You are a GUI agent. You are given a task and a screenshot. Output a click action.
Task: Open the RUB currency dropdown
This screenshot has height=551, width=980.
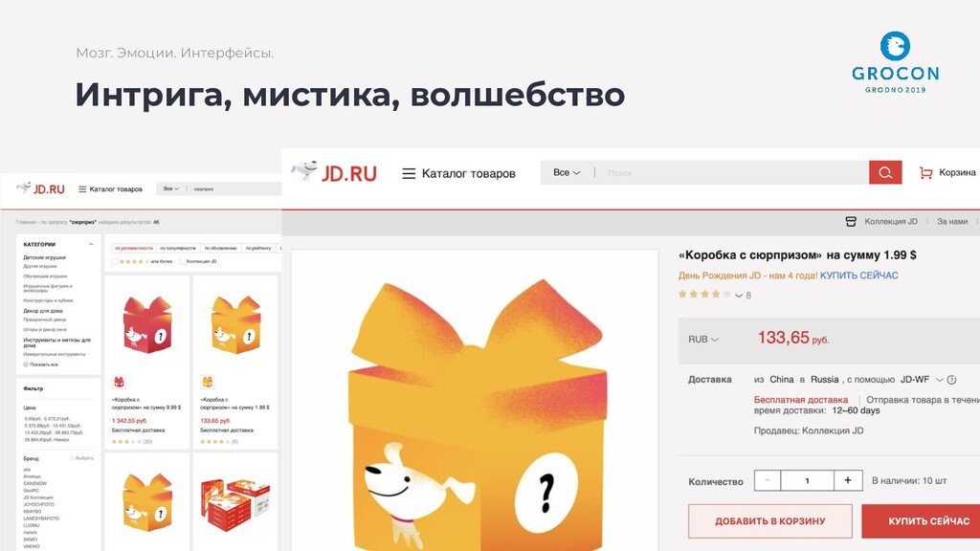(703, 340)
